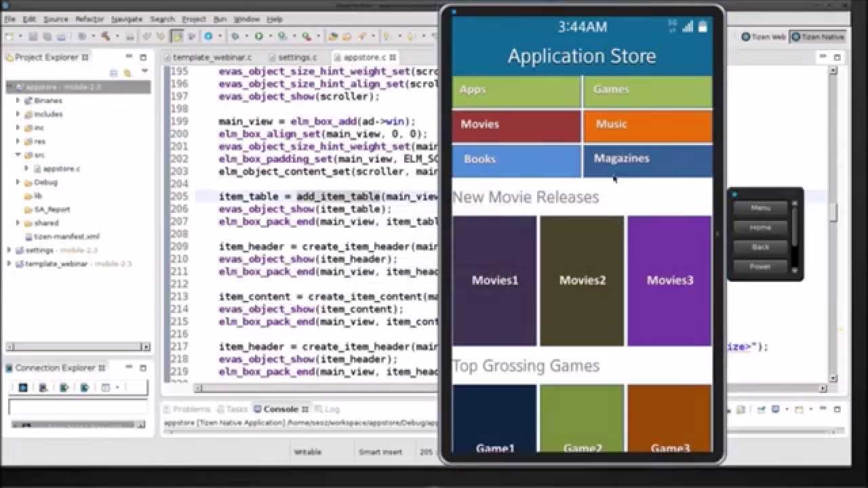
Task: Switch to the Log tab
Action: click(x=328, y=409)
